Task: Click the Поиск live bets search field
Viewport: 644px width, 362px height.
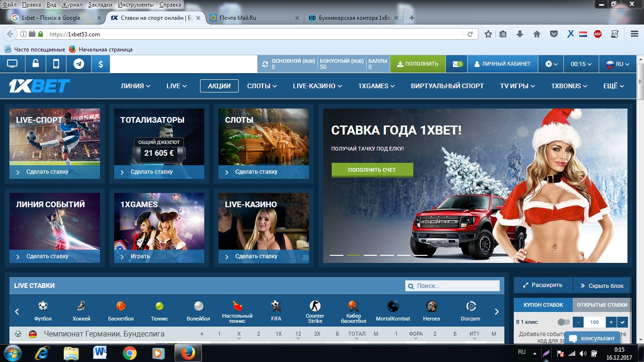Action: click(452, 286)
